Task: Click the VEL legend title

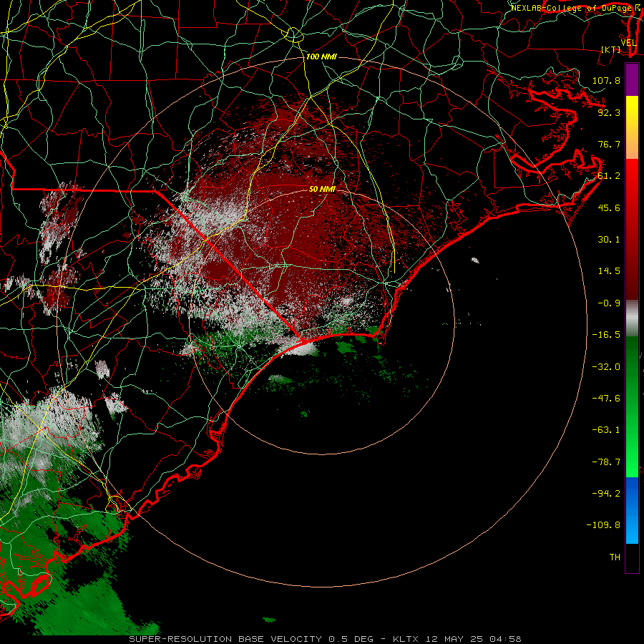Action: coord(628,43)
